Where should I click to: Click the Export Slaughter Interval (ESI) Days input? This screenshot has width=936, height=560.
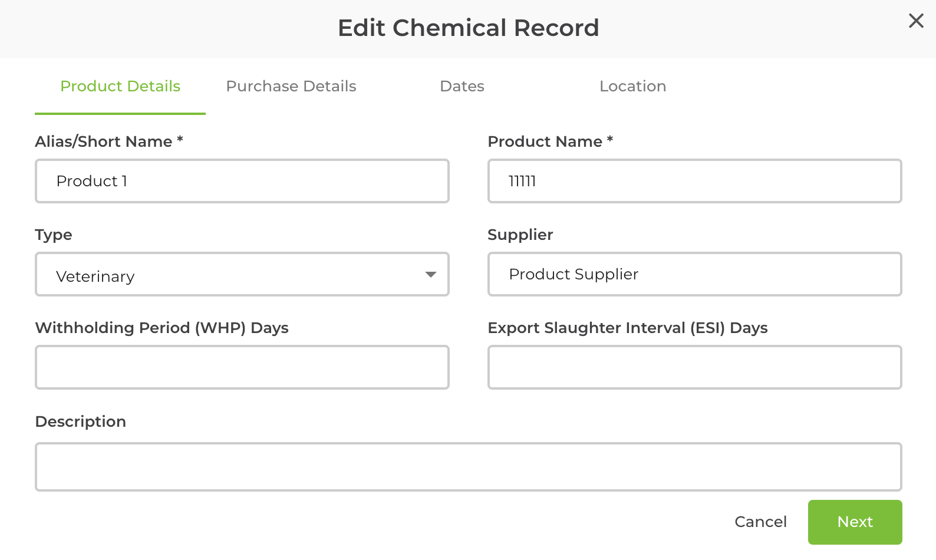pos(694,367)
